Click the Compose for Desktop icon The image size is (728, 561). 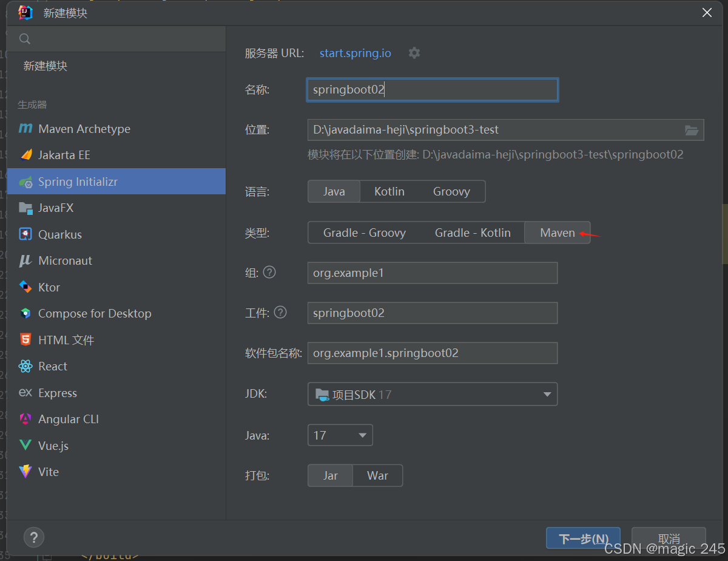pyautogui.click(x=25, y=313)
